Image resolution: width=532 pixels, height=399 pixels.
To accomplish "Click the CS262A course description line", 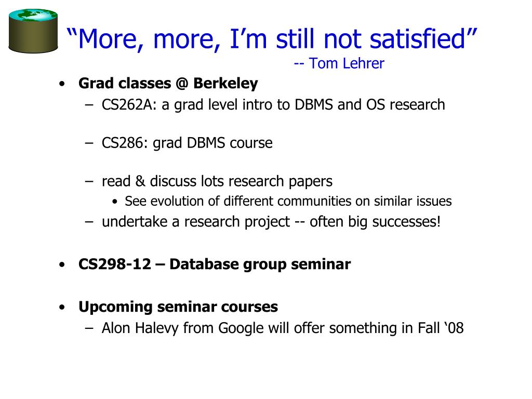I will [x=273, y=105].
